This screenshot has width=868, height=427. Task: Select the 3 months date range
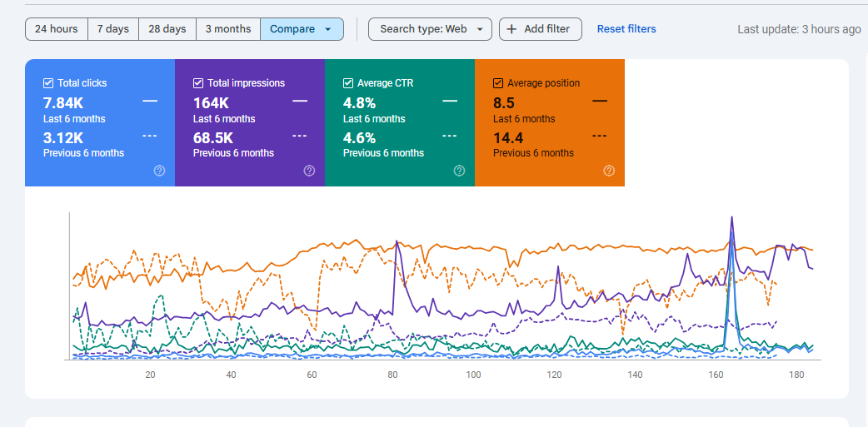pos(228,29)
